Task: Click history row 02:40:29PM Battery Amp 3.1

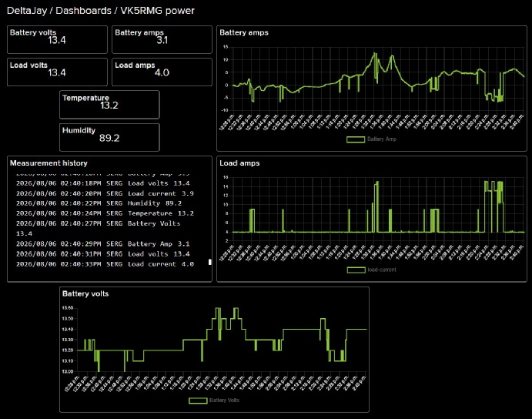Action: point(103,244)
